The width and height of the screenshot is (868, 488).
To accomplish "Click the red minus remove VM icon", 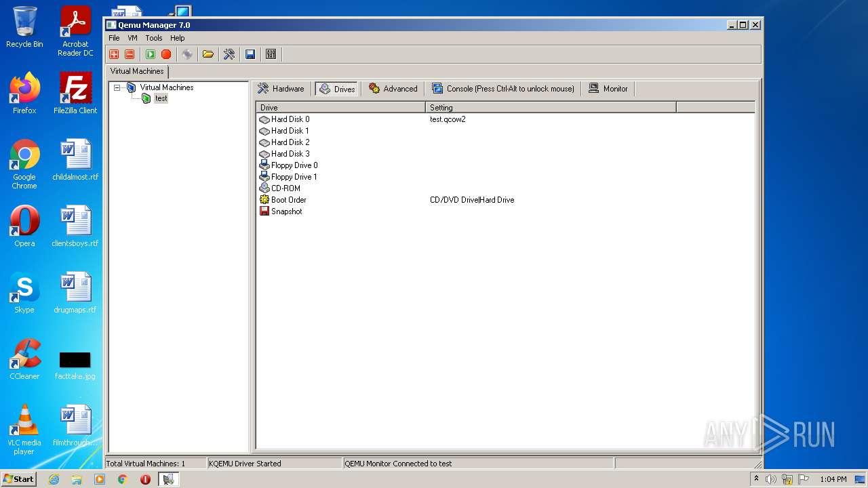I will click(130, 54).
